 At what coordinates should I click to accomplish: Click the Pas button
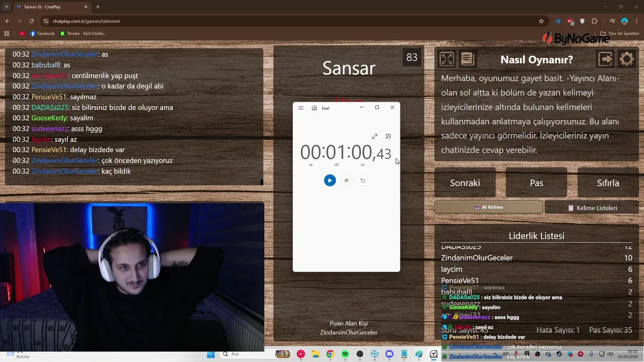pos(536,183)
